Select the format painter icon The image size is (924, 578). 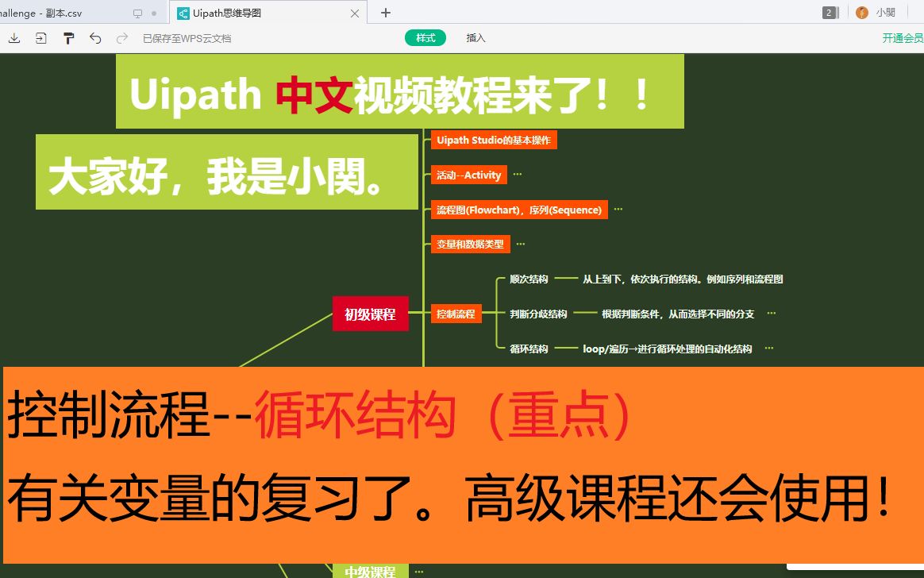click(x=68, y=37)
